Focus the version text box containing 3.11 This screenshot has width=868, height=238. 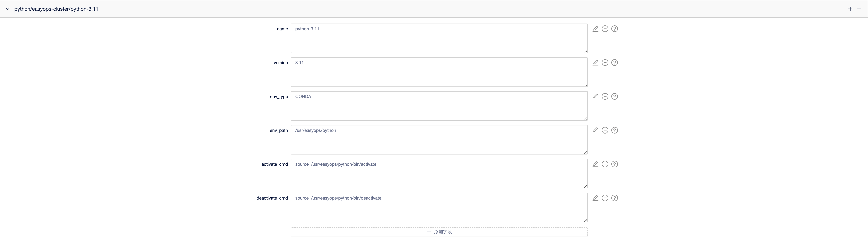point(439,72)
